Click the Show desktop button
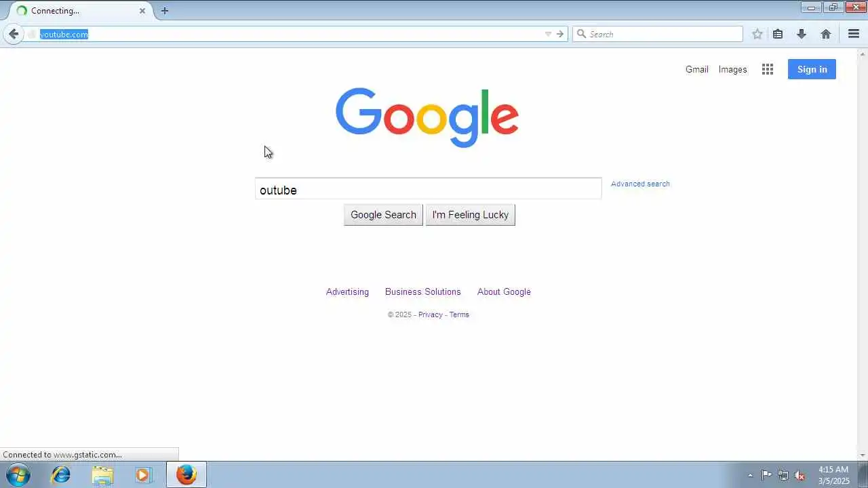 863,474
